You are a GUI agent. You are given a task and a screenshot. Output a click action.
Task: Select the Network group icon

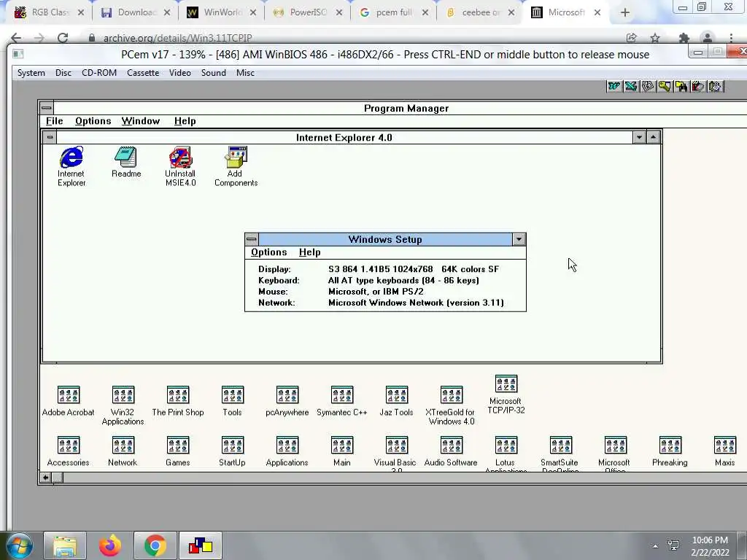pyautogui.click(x=123, y=446)
